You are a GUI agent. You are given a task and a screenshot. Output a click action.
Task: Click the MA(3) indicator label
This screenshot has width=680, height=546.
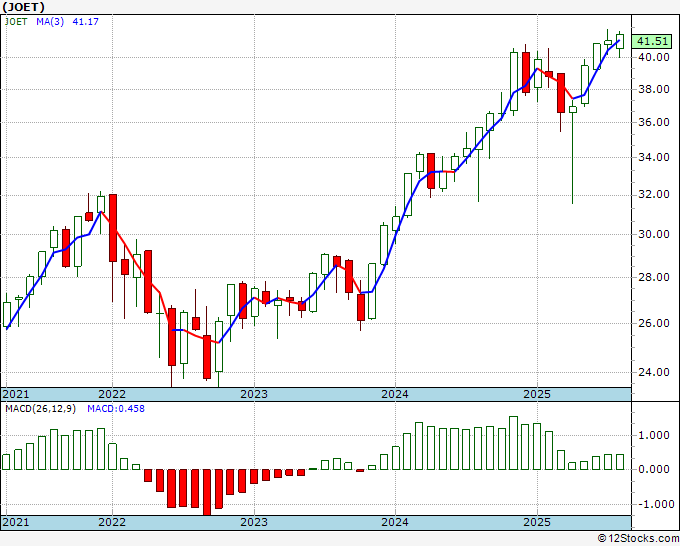pos(50,22)
